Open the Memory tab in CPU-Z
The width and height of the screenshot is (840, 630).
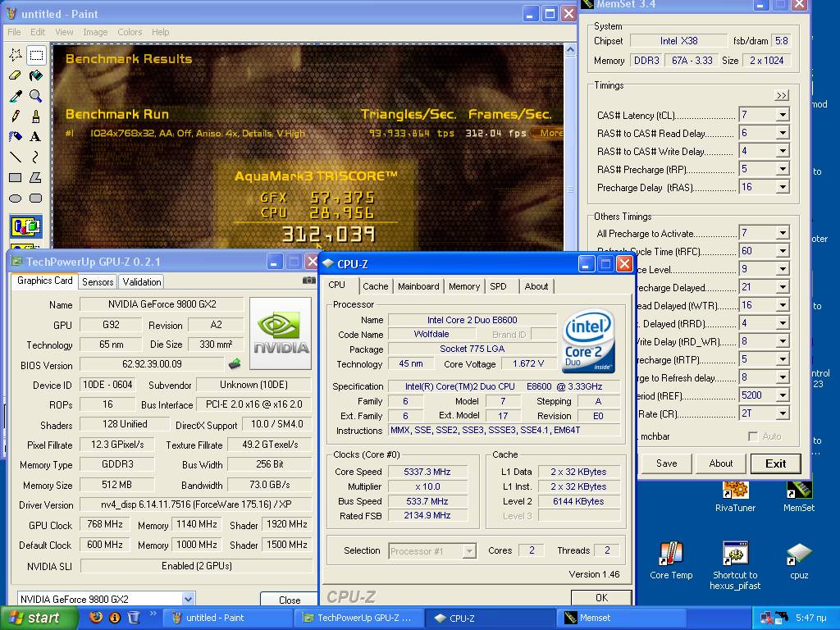(x=464, y=286)
